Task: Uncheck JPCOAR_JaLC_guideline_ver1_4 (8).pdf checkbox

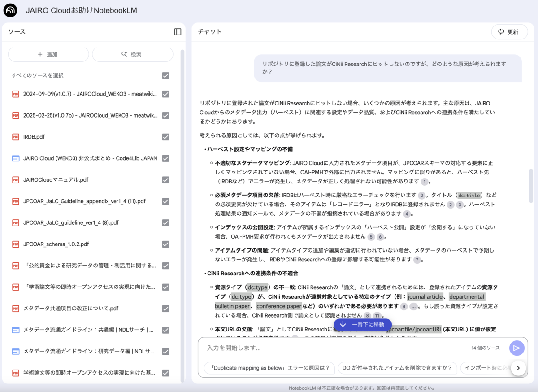Action: pyautogui.click(x=165, y=222)
